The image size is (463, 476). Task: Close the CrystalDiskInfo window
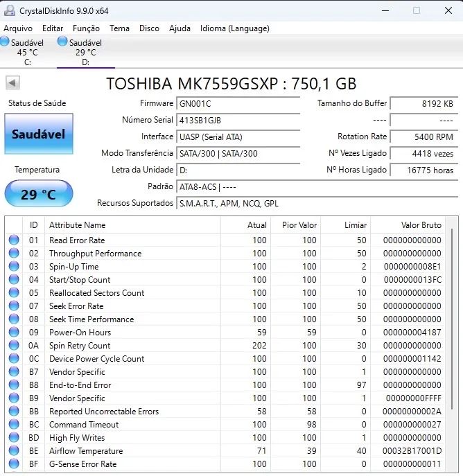coord(448,10)
